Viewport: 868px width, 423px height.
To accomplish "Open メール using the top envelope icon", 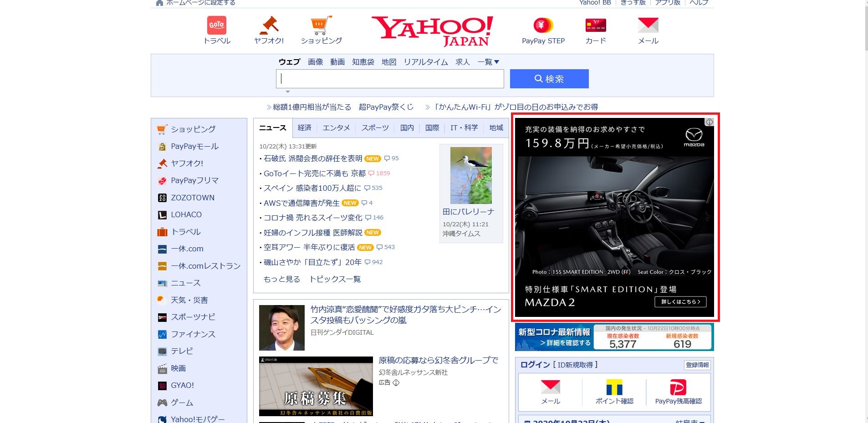I will [x=647, y=25].
